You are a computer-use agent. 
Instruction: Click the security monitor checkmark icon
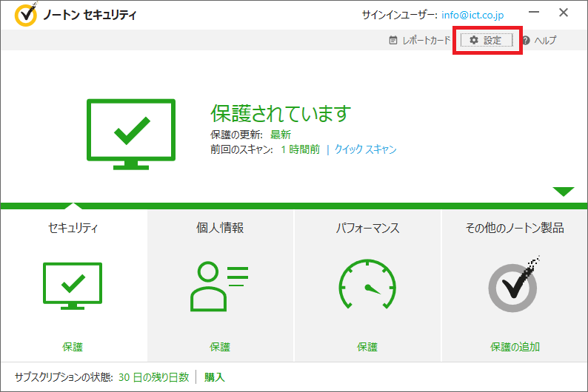click(73, 286)
